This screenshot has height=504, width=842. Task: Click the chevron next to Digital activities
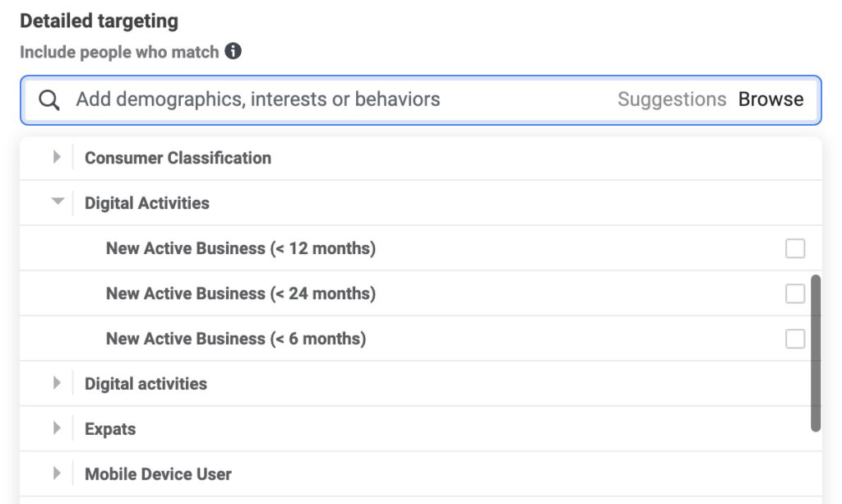click(x=56, y=383)
